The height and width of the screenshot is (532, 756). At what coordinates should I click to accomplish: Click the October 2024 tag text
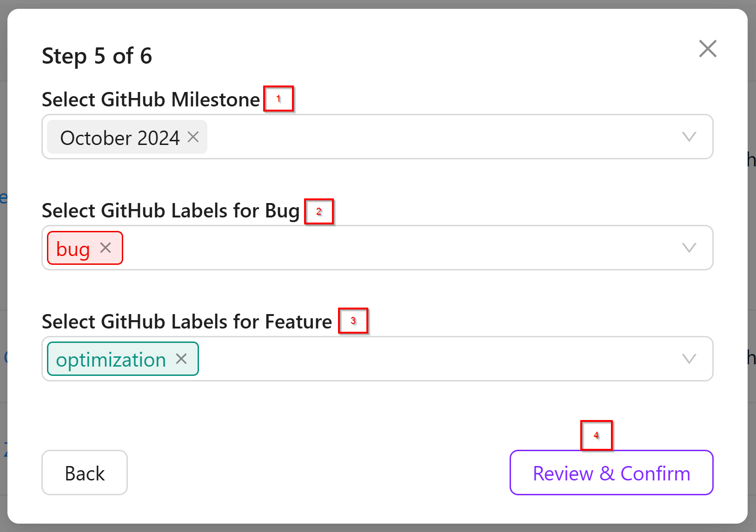click(x=119, y=138)
